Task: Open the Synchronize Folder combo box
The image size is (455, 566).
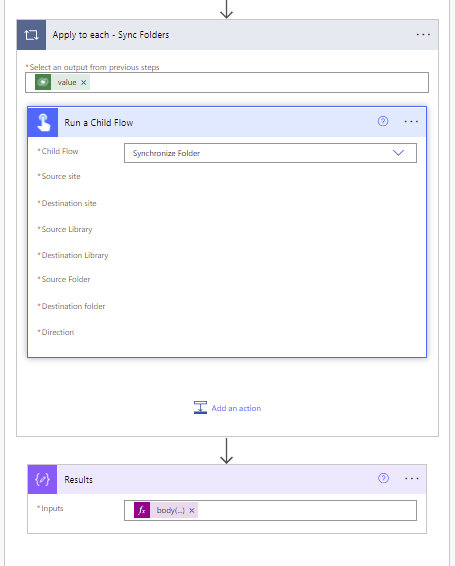Action: point(270,153)
